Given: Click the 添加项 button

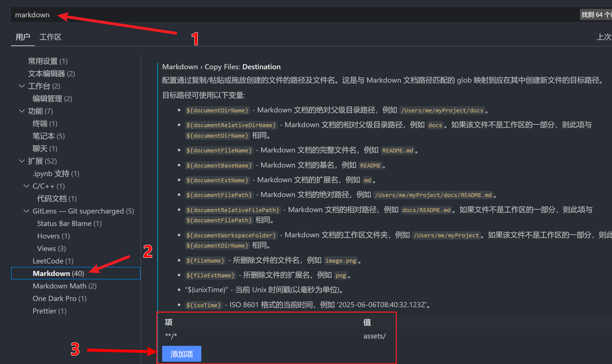Looking at the screenshot, I should click(181, 354).
